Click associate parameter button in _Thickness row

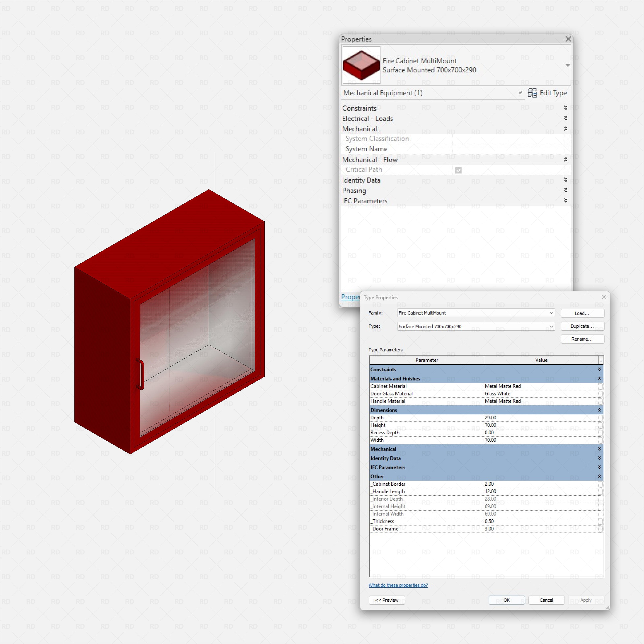pyautogui.click(x=601, y=521)
